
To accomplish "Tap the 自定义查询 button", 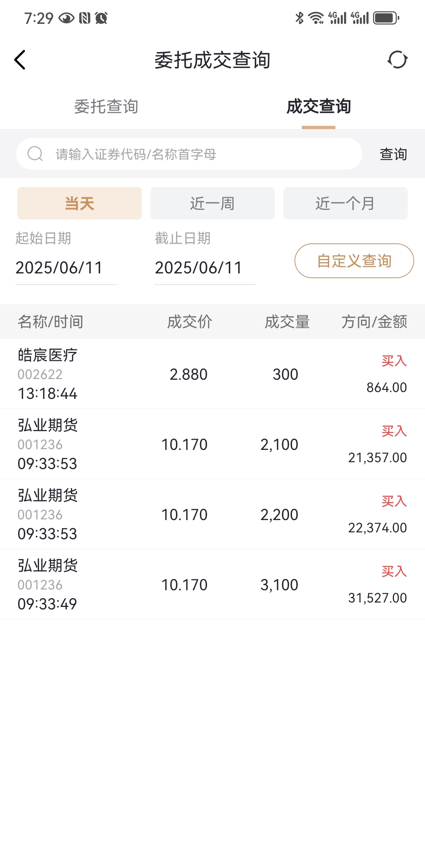I will (354, 261).
